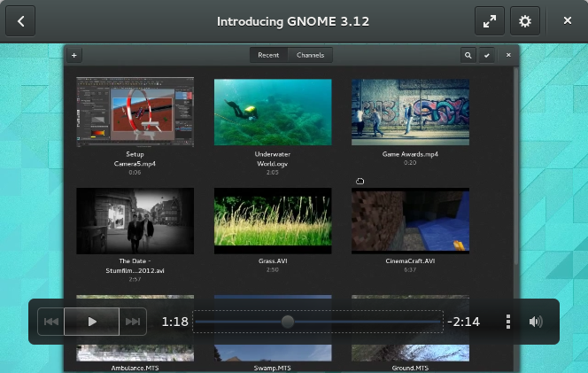Image resolution: width=588 pixels, height=373 pixels.
Task: Click the 2:05 duration under Underwater World
Action: 273,172
